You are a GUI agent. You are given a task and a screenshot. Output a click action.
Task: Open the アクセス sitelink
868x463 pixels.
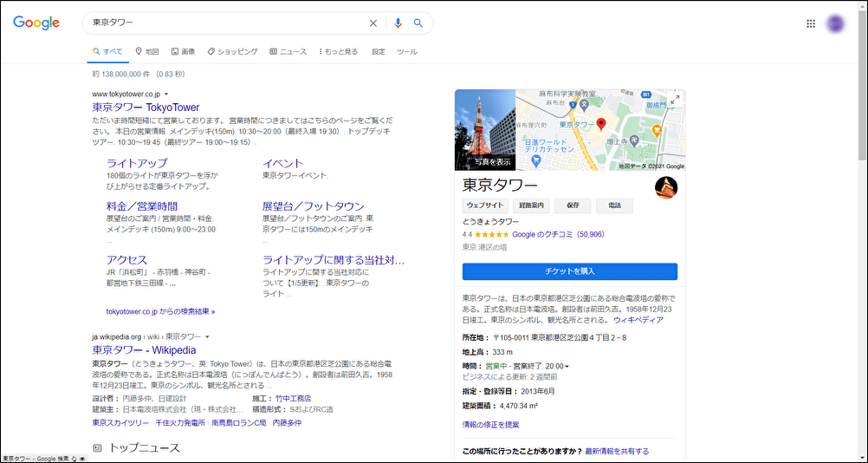pyautogui.click(x=126, y=260)
